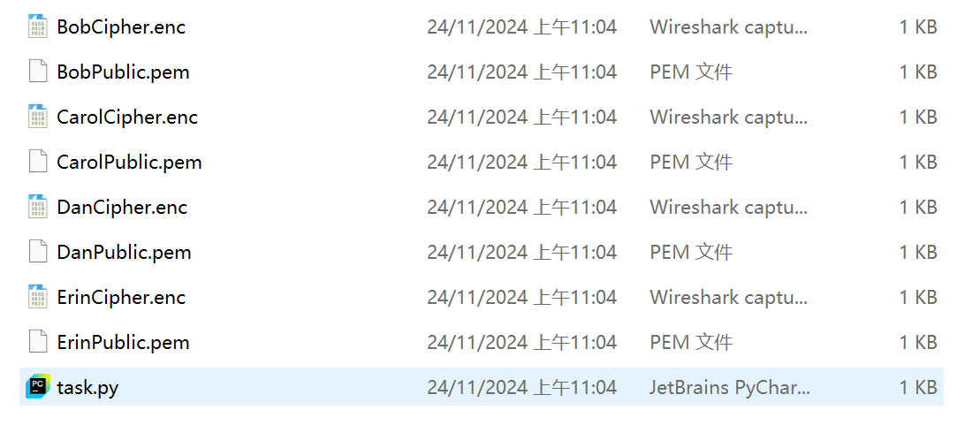Click the CarolPublic.pem document icon
The image size is (980, 425).
pos(37,162)
